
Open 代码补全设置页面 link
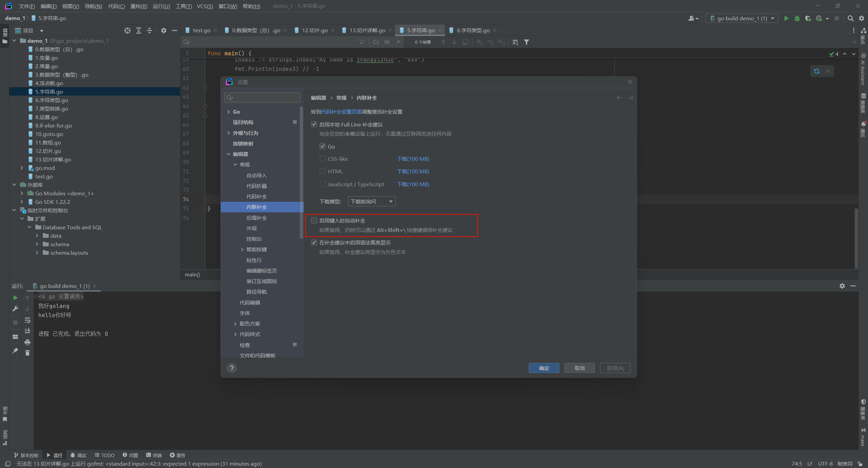(341, 112)
